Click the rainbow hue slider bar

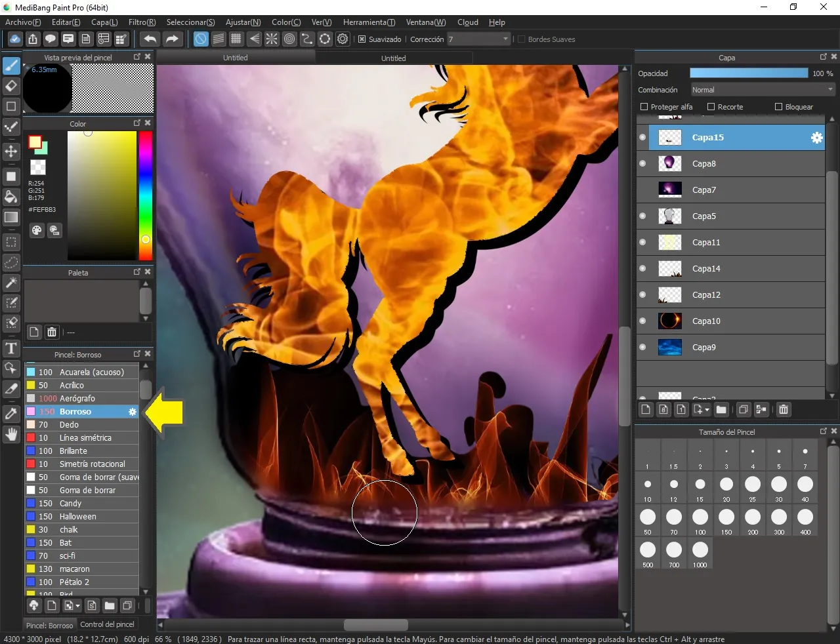145,196
